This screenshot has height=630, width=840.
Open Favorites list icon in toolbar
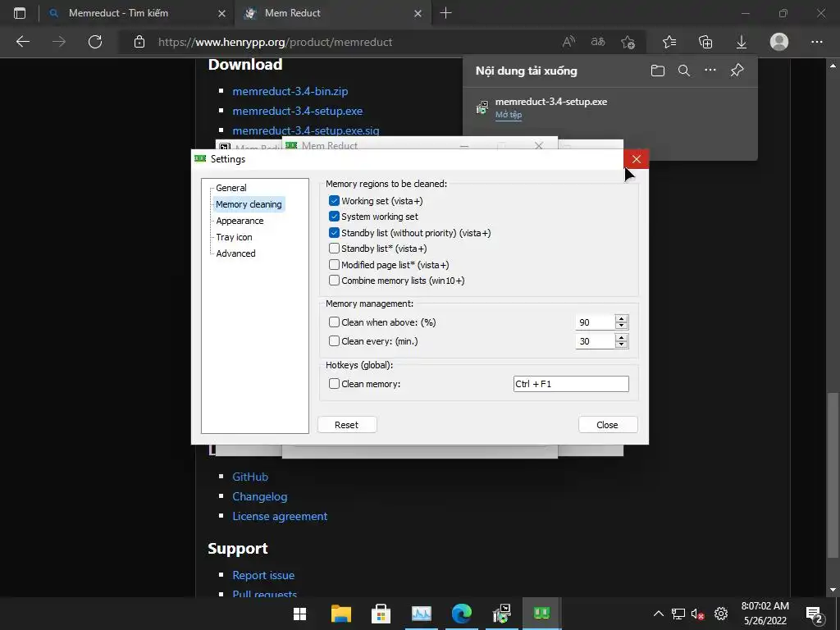point(669,42)
